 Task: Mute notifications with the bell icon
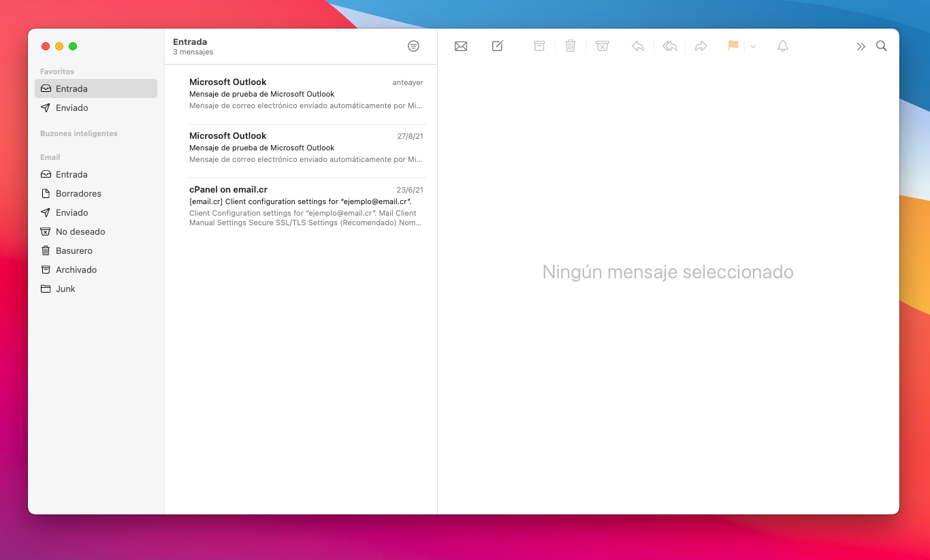click(x=783, y=46)
